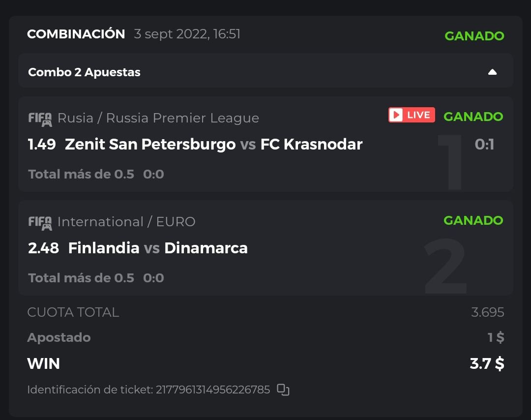Click the ticket ID number text
Viewport: 531px width, 420px height.
pos(213,390)
